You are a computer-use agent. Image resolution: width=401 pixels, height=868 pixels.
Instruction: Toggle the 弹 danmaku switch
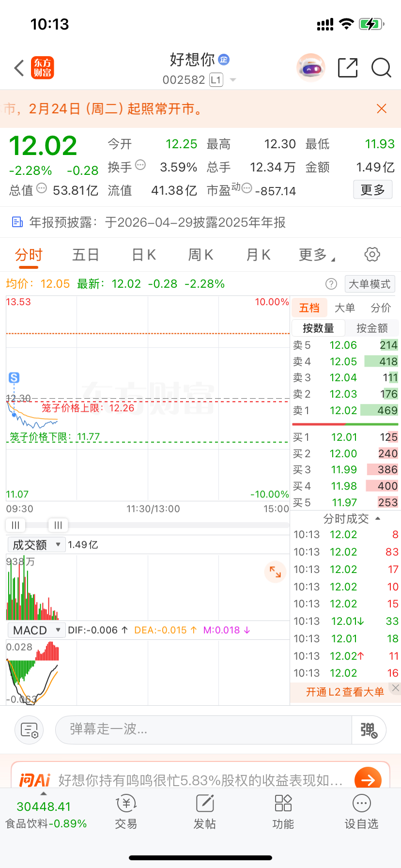(x=369, y=729)
